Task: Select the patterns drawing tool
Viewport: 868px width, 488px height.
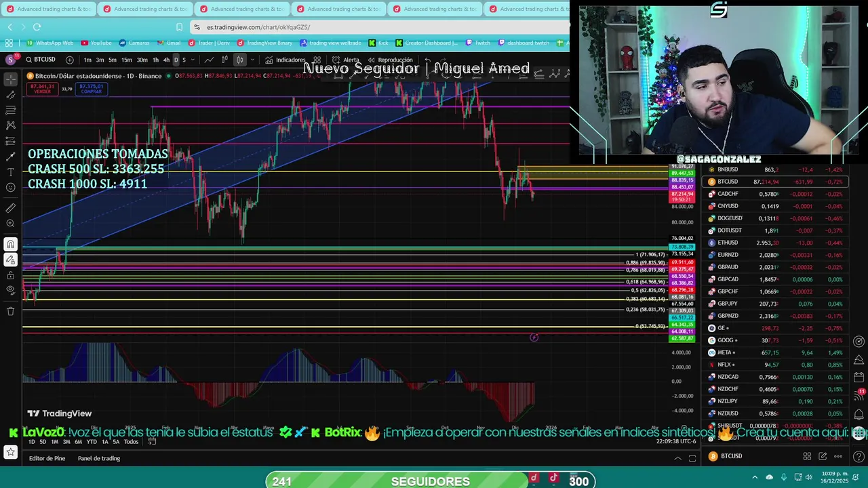Action: [x=10, y=125]
